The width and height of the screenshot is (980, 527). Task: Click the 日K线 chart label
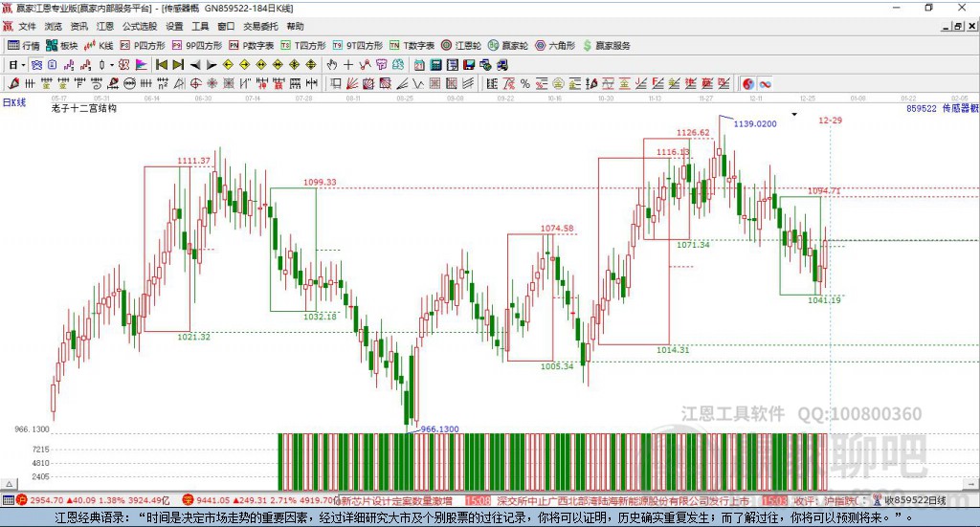[x=14, y=102]
